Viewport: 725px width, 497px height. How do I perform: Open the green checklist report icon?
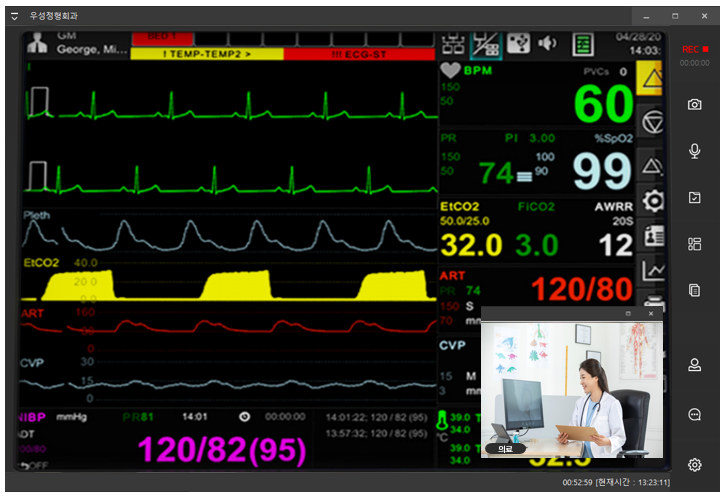[x=583, y=44]
